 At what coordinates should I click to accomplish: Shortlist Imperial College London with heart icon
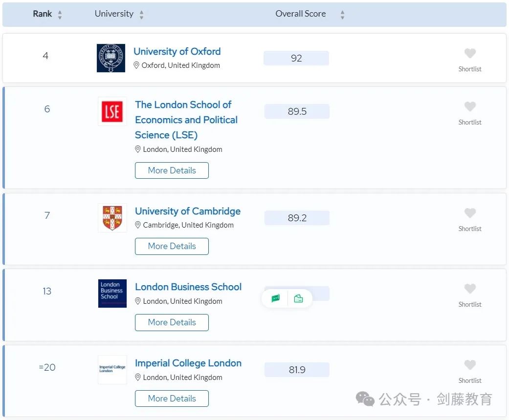coord(470,365)
